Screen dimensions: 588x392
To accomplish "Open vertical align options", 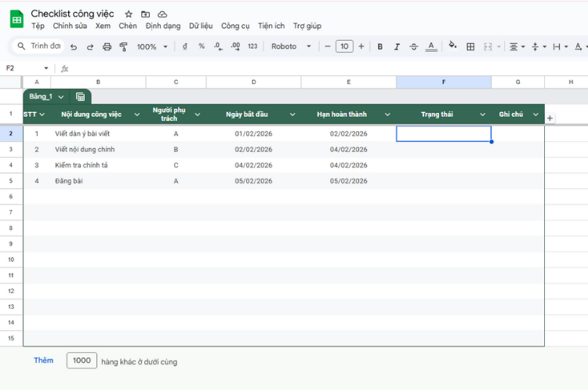I will click(539, 46).
